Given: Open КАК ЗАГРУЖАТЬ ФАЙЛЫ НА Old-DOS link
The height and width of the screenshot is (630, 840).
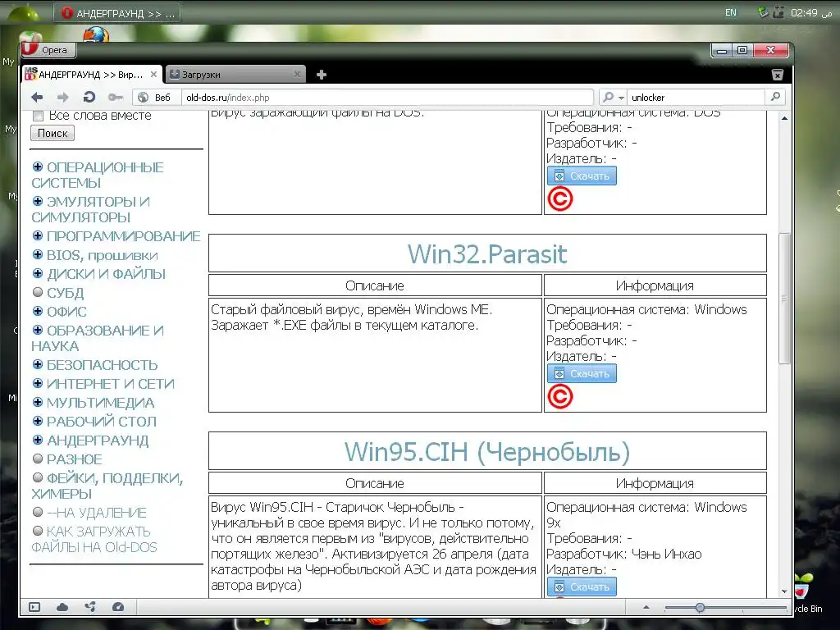Looking at the screenshot, I should pos(94,539).
